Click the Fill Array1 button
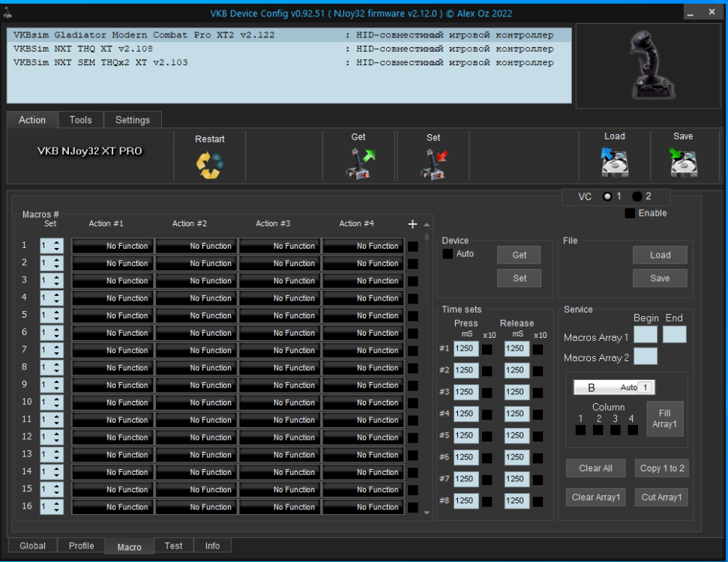 tap(664, 418)
